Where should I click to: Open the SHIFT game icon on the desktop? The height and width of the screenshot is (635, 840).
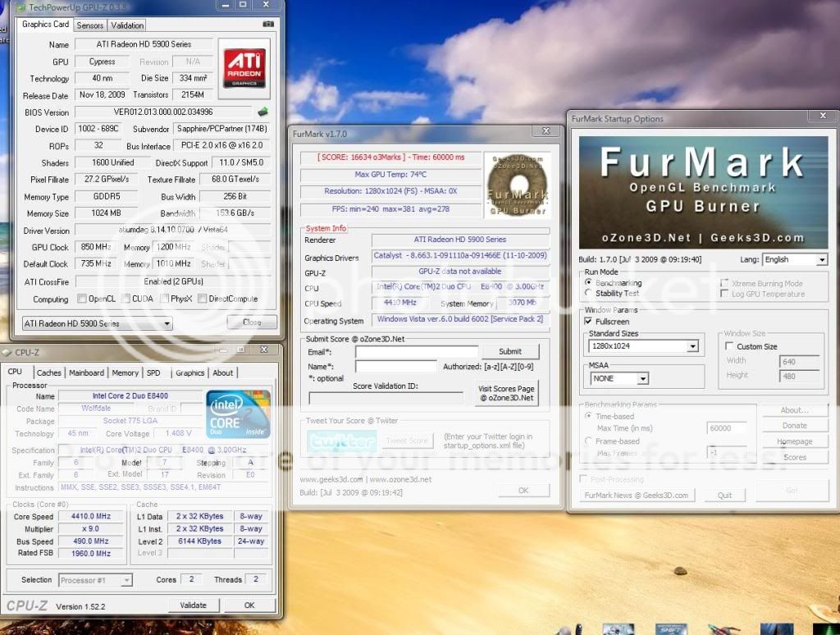click(672, 627)
